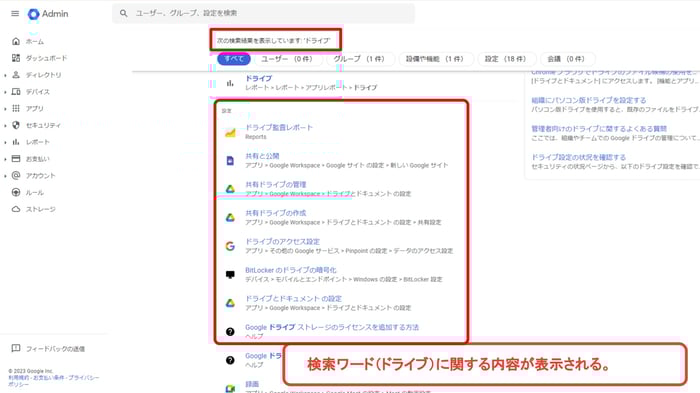Click the レポート bar chart icon in the sidebar
Viewport: 700px width, 393px height.
point(16,142)
